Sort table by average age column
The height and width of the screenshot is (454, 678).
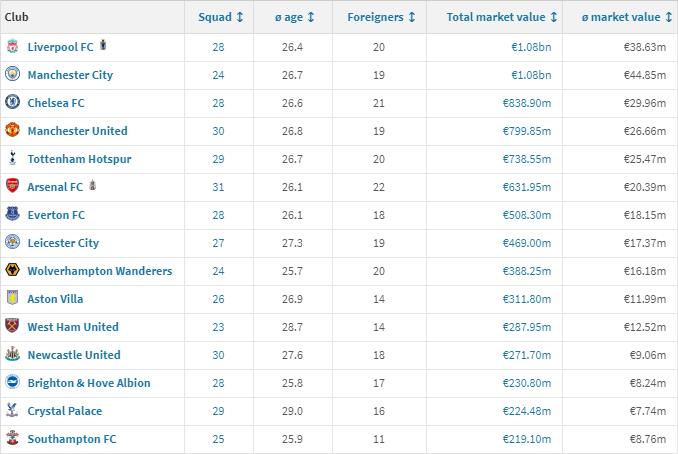coord(296,17)
